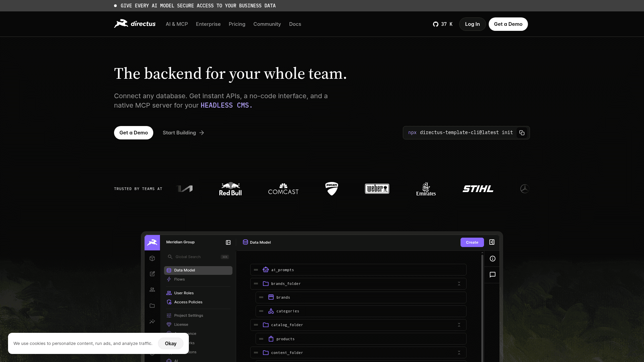Click the Directus rabbit logo in header
This screenshot has height=362, width=644.
(x=135, y=24)
